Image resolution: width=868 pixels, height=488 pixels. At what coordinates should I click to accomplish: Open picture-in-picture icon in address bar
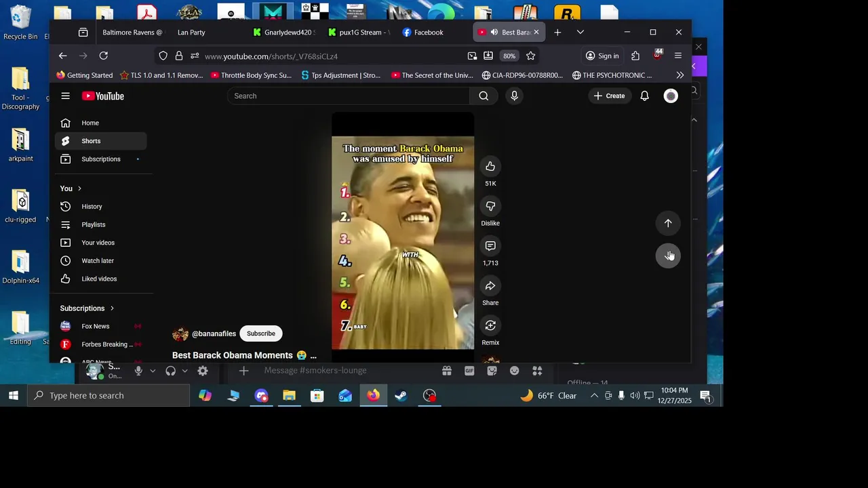click(x=472, y=56)
